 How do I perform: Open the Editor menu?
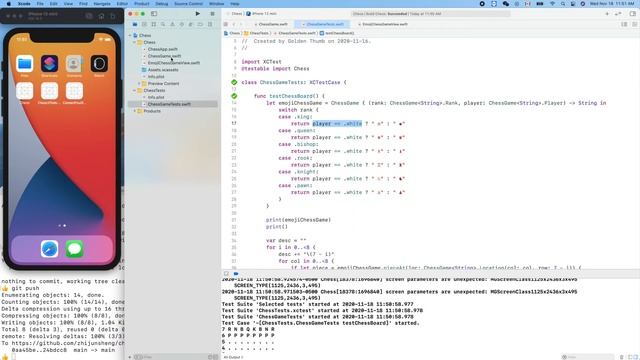tap(122, 4)
